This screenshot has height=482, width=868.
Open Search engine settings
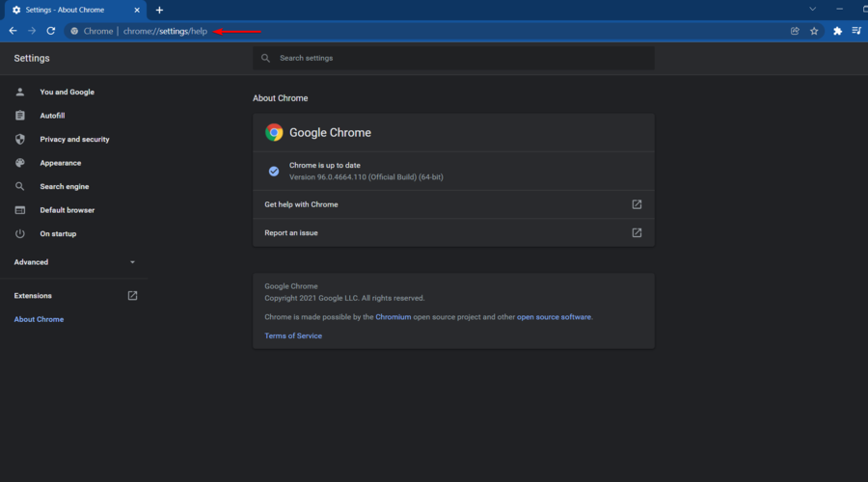point(65,186)
